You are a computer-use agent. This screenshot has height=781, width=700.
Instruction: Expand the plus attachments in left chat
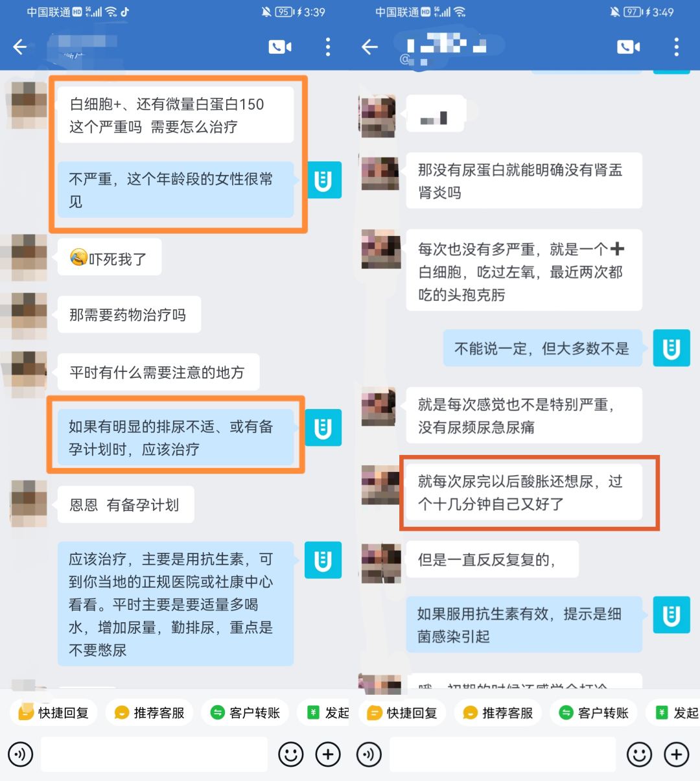[328, 754]
